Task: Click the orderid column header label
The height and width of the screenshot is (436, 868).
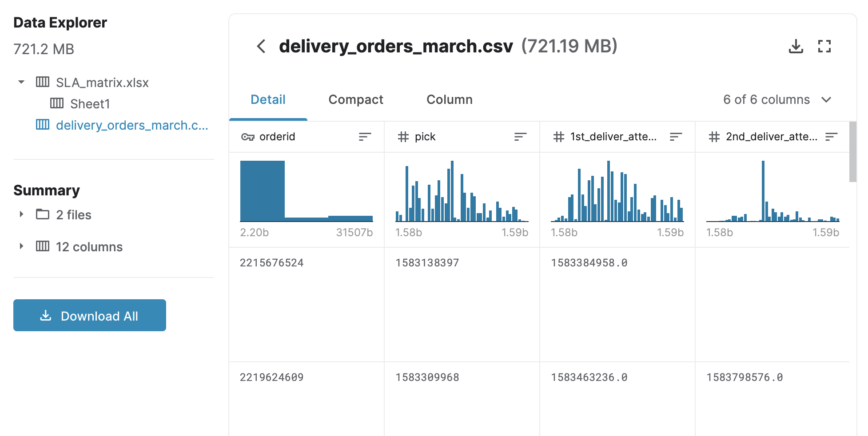Action: [277, 137]
